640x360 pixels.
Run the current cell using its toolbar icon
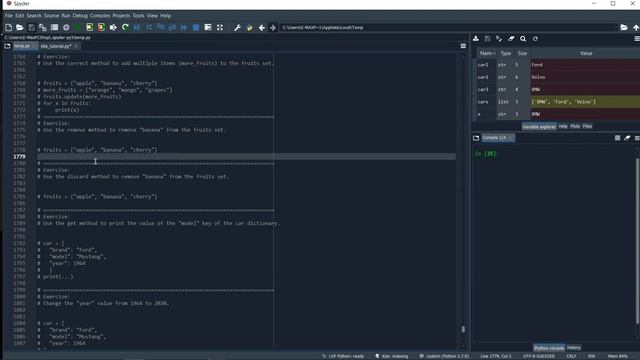89,27
